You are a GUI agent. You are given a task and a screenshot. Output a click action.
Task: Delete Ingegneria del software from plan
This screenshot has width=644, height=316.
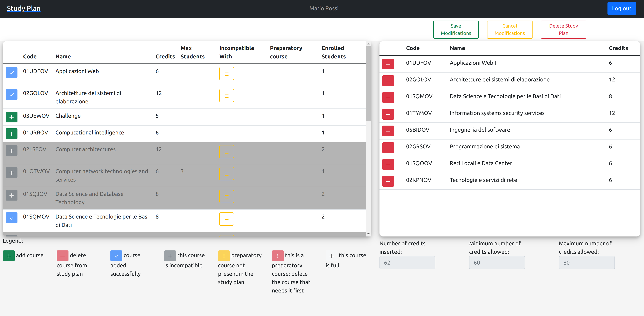point(388,131)
